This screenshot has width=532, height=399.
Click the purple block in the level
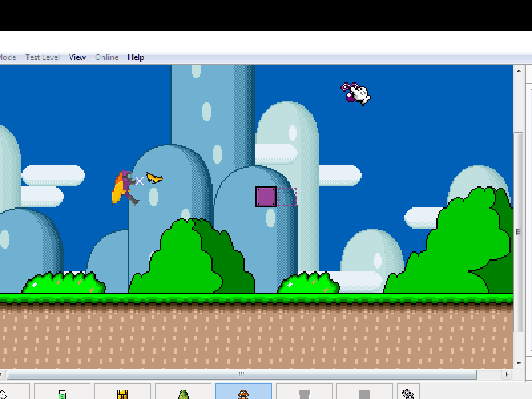pos(266,197)
